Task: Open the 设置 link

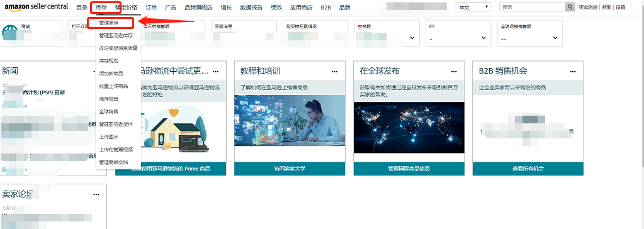Action: tap(621, 8)
